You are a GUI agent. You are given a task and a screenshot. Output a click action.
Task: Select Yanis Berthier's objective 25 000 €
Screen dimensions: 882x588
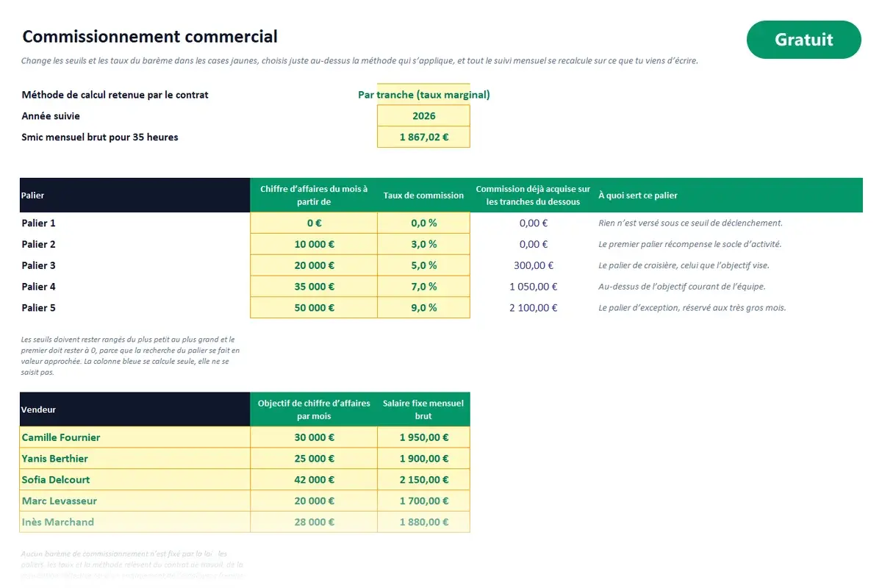click(x=314, y=459)
